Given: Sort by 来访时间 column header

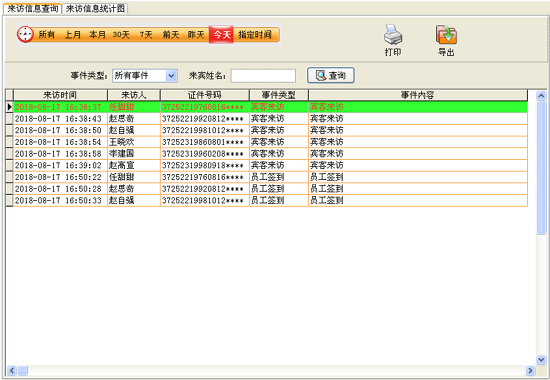Looking at the screenshot, I should (x=60, y=95).
